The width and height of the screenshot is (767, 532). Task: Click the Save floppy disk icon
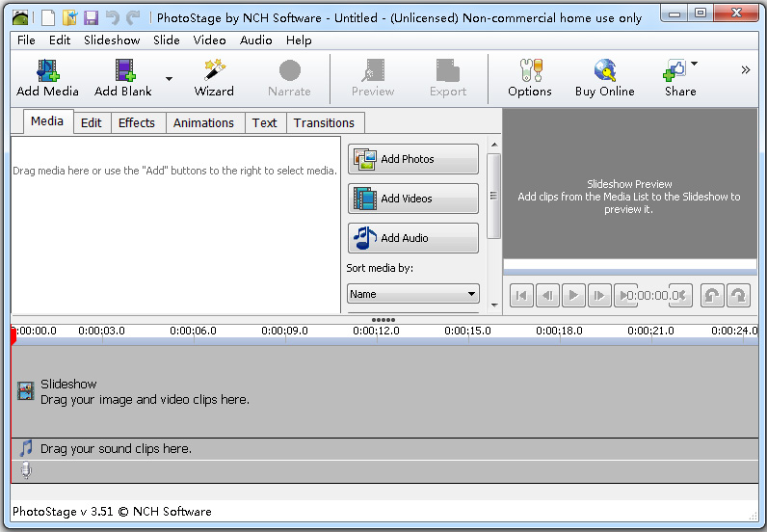91,18
